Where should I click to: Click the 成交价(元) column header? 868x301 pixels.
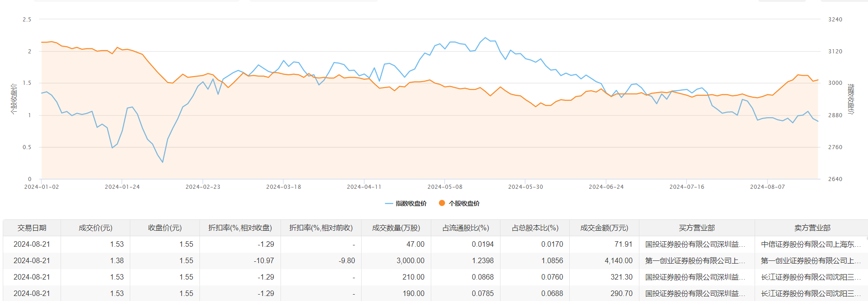pos(95,228)
